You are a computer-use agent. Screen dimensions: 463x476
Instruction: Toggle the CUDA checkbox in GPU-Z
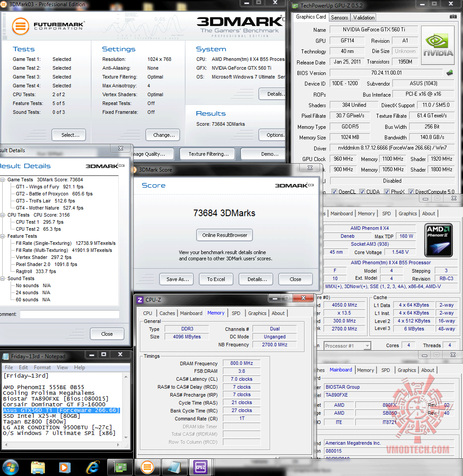click(362, 191)
